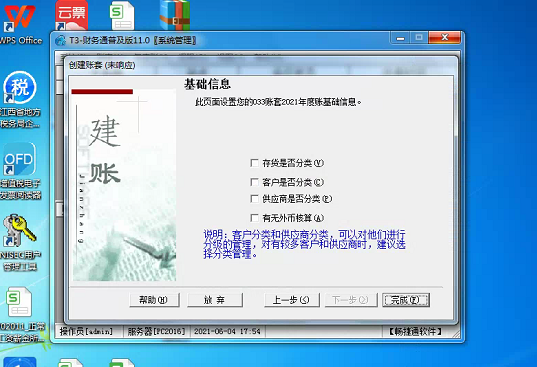
Task: Go back with 上一步 button
Action: 291,300
